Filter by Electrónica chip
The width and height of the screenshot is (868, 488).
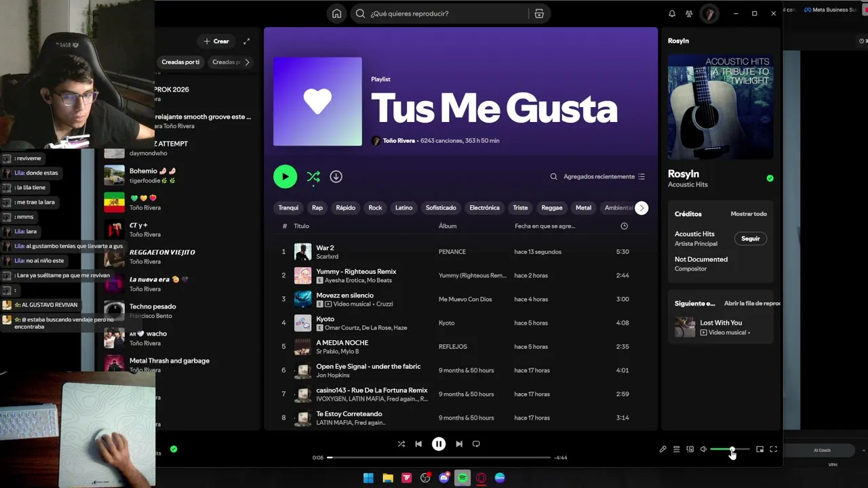(x=485, y=208)
